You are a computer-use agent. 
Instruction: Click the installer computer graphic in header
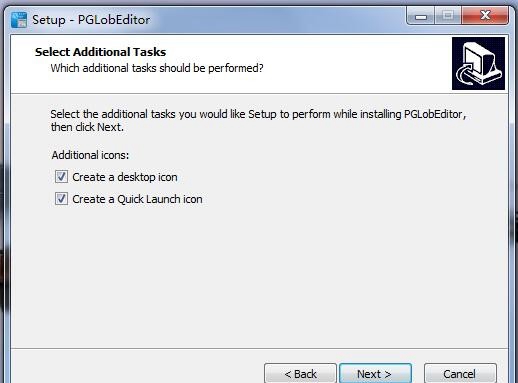pos(478,63)
